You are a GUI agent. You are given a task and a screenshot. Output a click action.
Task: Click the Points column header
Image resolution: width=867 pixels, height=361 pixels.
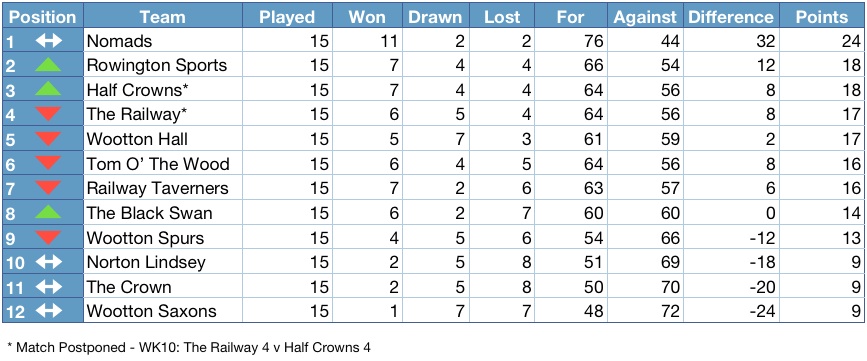[822, 17]
